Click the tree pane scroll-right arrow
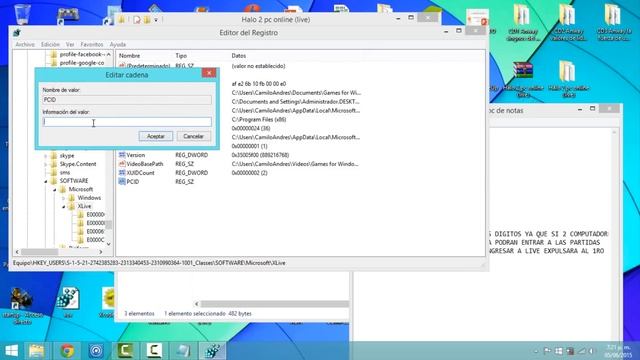Image resolution: width=640 pixels, height=360 pixels. pyautogui.click(x=101, y=252)
